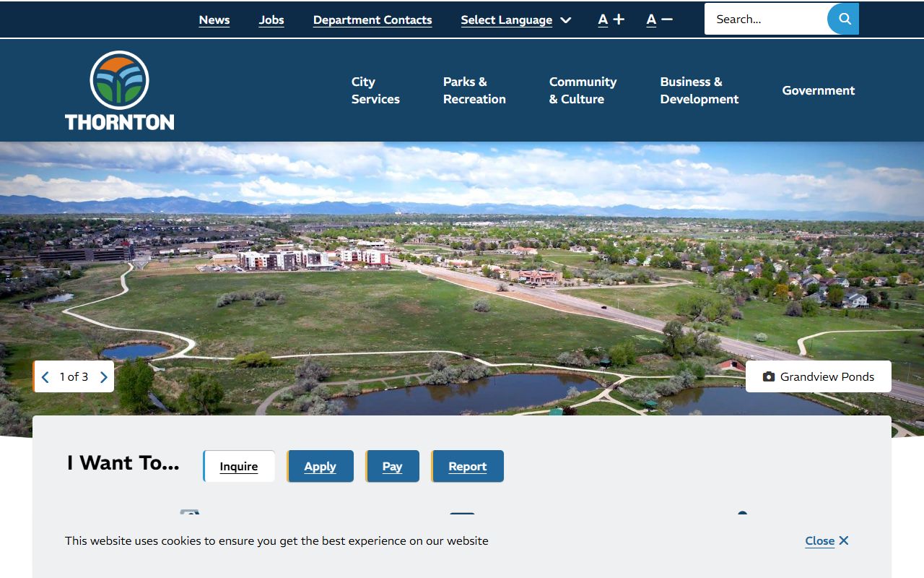Click the camera icon beside Grandview Ponds
Image resolution: width=924 pixels, height=578 pixels.
769,376
